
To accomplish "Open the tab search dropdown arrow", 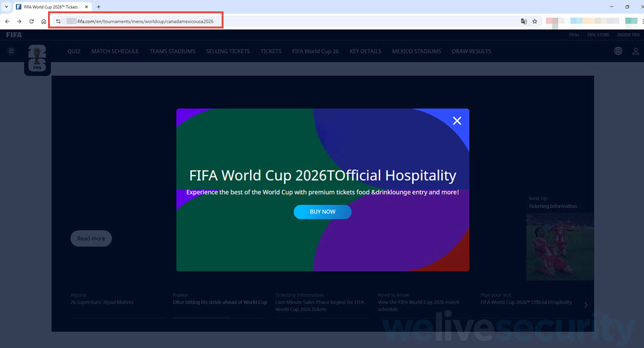I will [x=6, y=6].
